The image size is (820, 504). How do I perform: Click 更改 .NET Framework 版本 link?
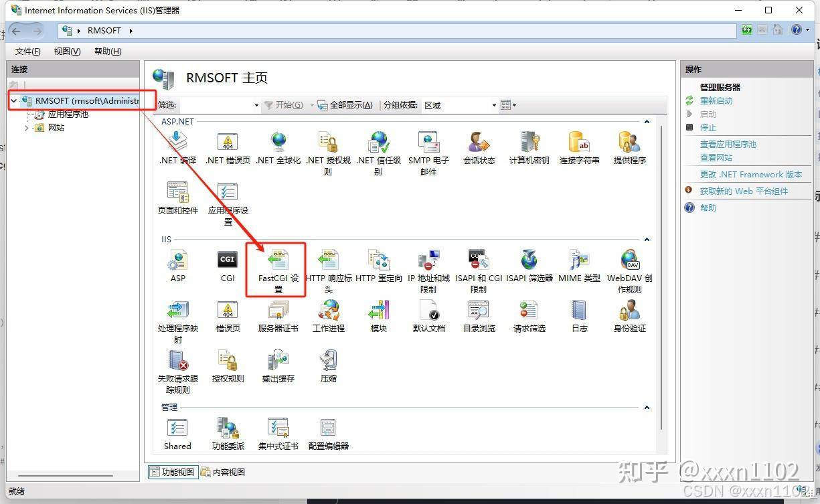click(751, 175)
